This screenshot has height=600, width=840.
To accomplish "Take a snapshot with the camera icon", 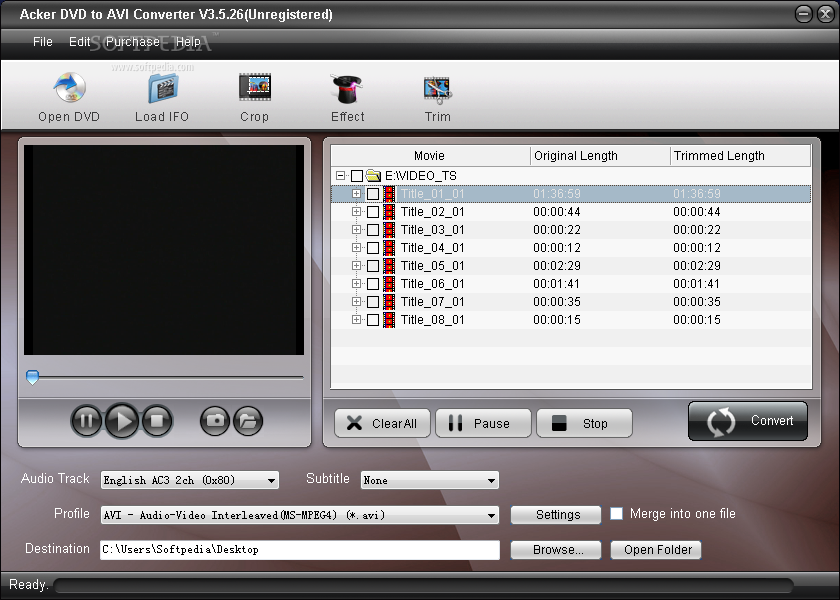I will (x=215, y=421).
